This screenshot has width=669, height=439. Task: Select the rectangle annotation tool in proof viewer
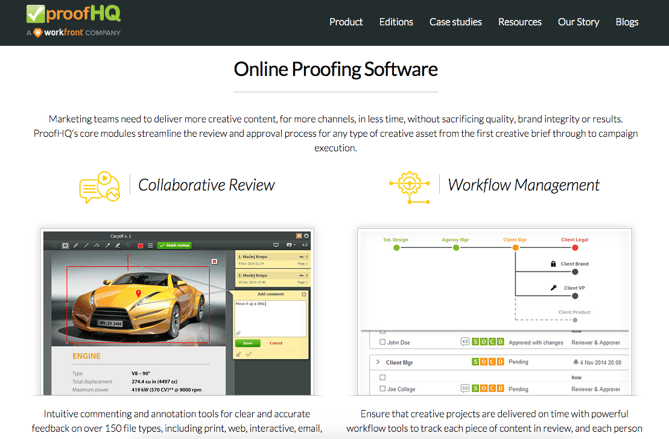tap(65, 245)
